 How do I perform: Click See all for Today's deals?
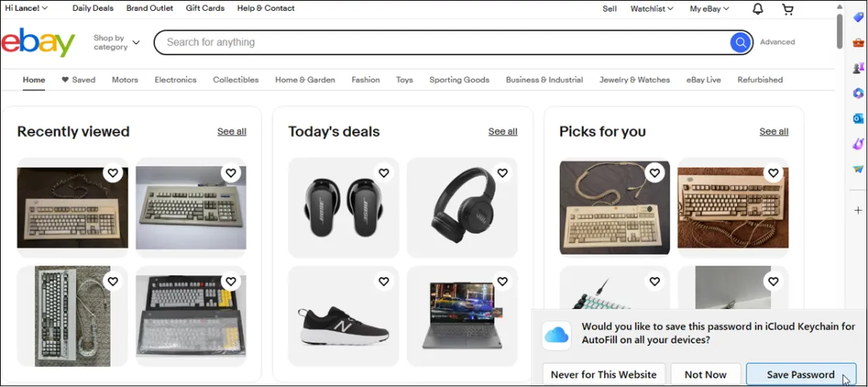tap(503, 132)
